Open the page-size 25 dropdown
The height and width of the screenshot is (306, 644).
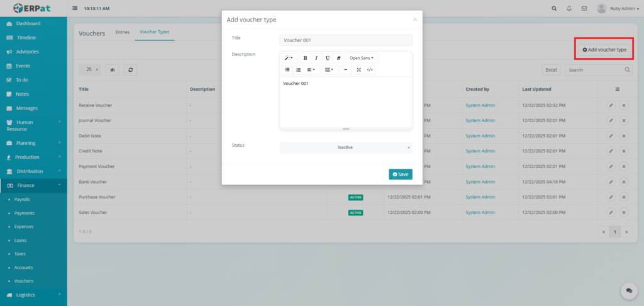click(89, 70)
